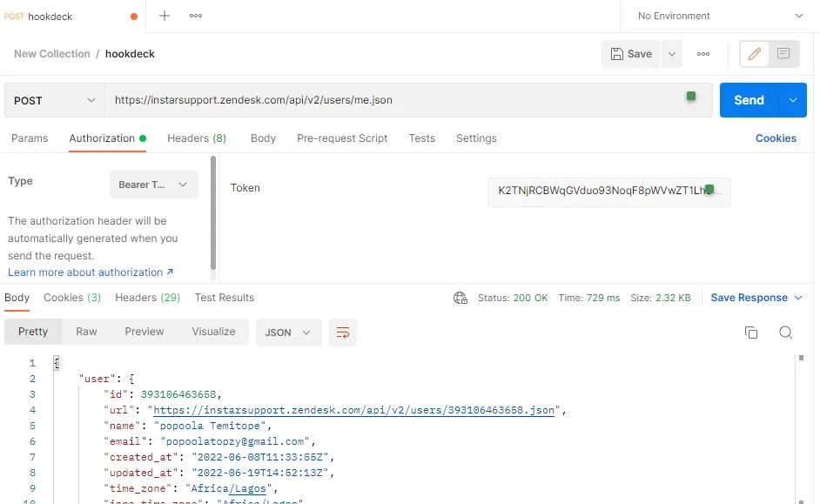Open the response Cookies (3) tab

tap(72, 298)
